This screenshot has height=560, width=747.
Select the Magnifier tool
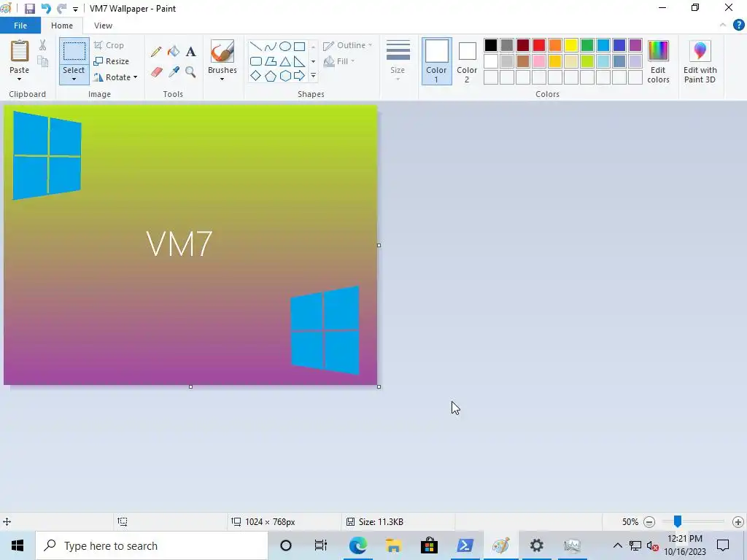point(190,72)
